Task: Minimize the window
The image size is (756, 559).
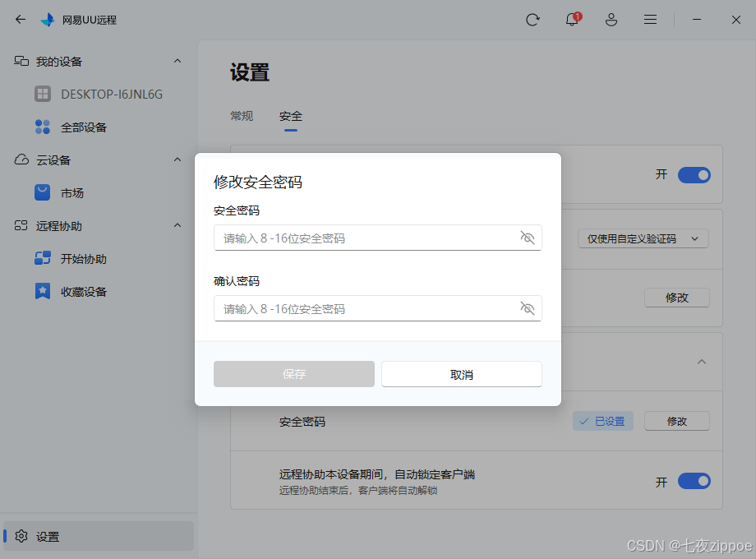Action: point(697,20)
